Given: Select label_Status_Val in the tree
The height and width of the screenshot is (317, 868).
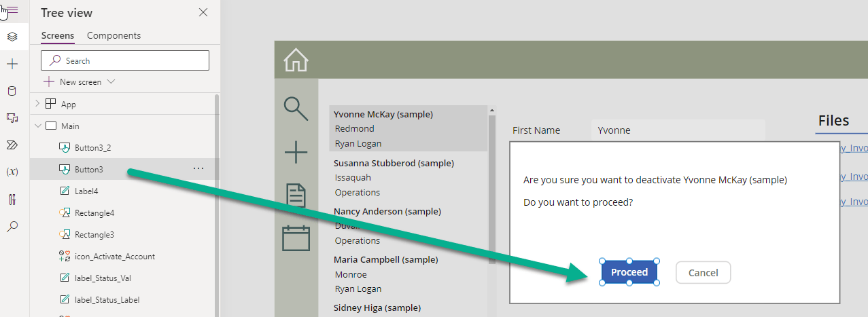Looking at the screenshot, I should pyautogui.click(x=104, y=278).
